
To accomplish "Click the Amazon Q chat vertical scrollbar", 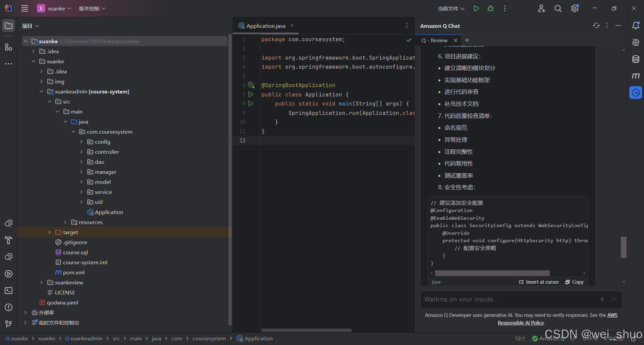I will [x=624, y=247].
